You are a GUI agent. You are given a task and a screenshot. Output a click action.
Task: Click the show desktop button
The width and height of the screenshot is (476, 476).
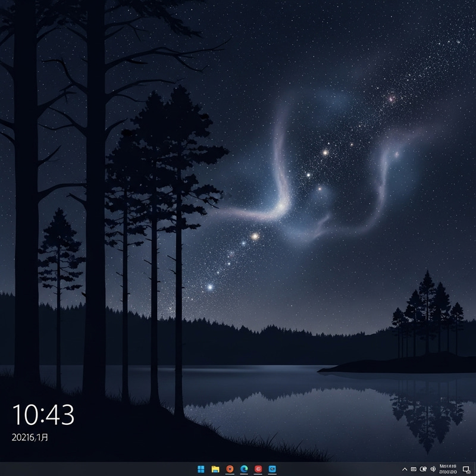[x=475, y=469]
